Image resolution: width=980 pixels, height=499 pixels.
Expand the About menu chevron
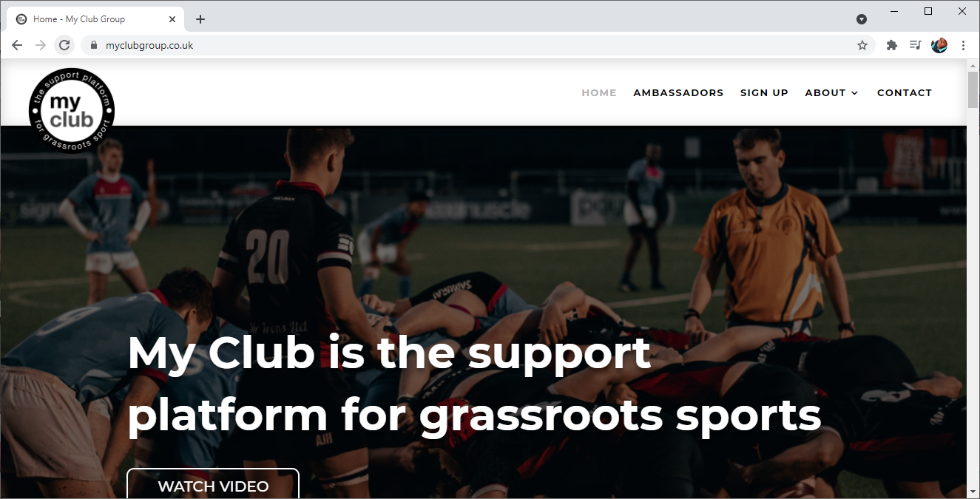click(854, 93)
